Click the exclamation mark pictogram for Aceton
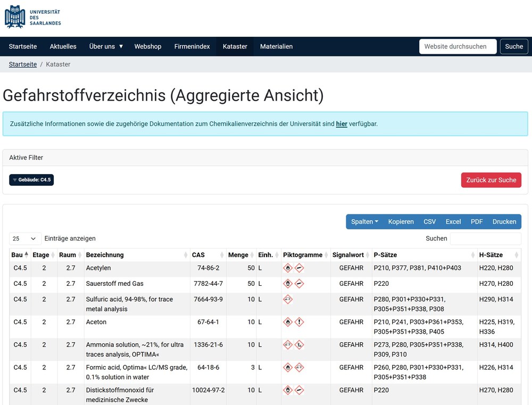 tap(300, 322)
